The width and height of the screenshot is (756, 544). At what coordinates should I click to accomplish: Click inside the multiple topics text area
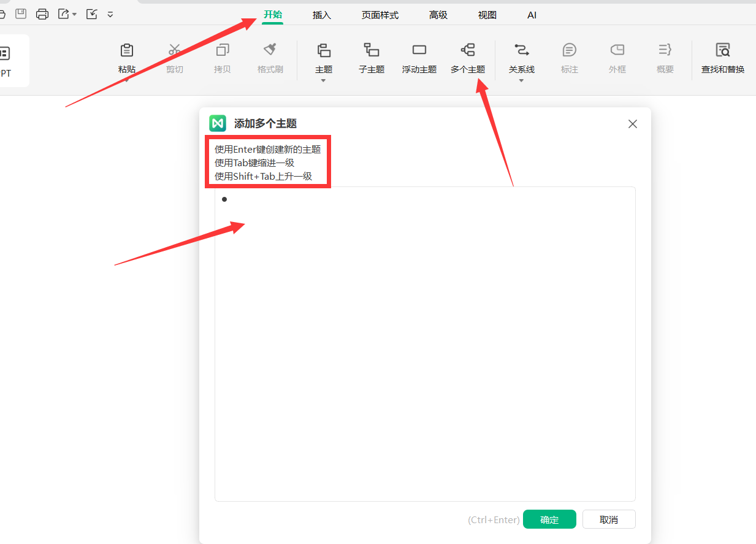(425, 344)
